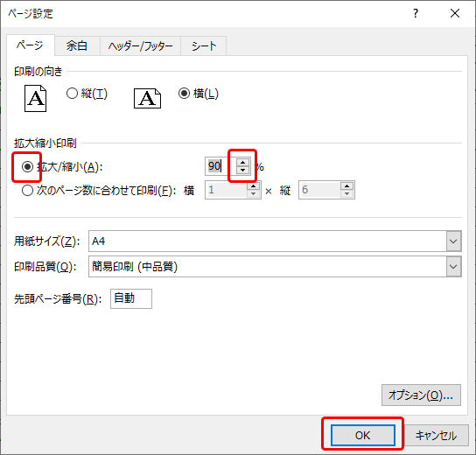This screenshot has width=476, height=455.
Task: Click the landscape orientation page icon
Action: click(x=147, y=98)
